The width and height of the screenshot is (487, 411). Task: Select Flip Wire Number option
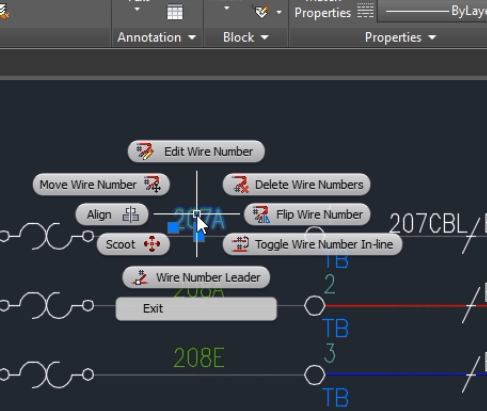(307, 214)
